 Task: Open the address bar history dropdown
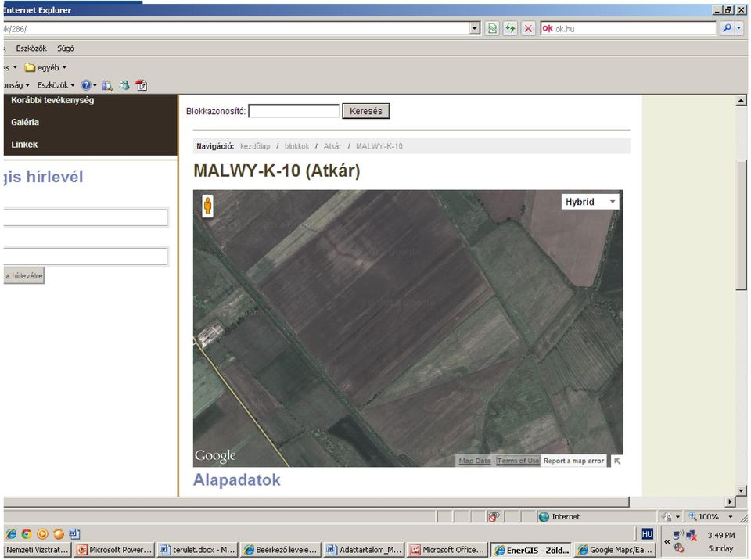click(475, 28)
